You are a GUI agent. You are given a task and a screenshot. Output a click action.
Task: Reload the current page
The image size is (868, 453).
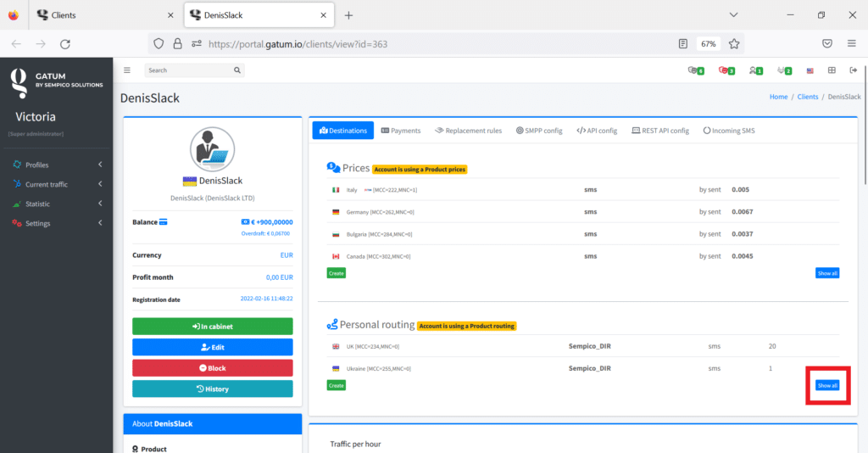64,44
